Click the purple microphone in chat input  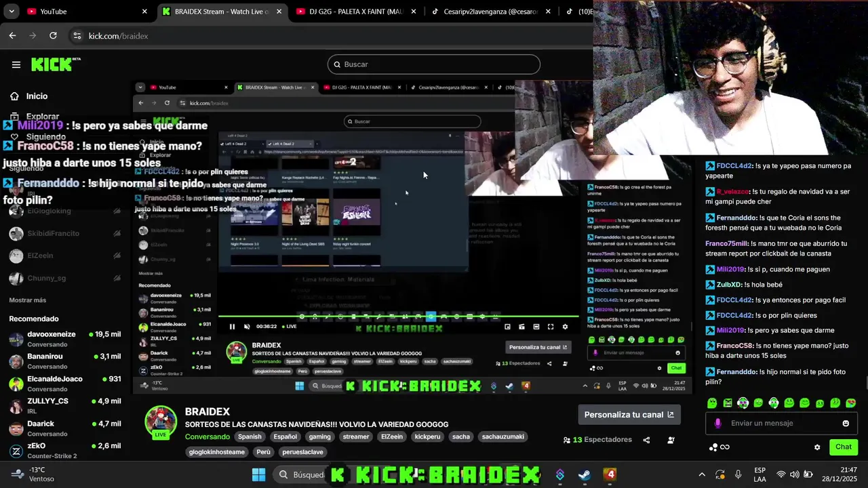click(x=717, y=424)
